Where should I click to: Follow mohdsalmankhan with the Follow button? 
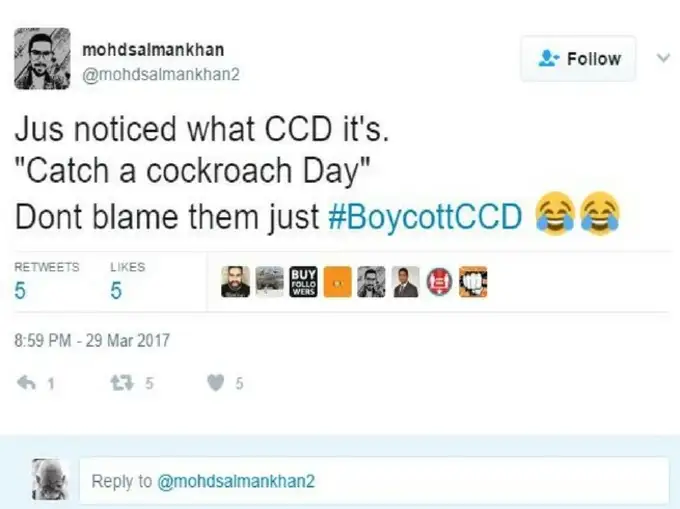tap(579, 59)
